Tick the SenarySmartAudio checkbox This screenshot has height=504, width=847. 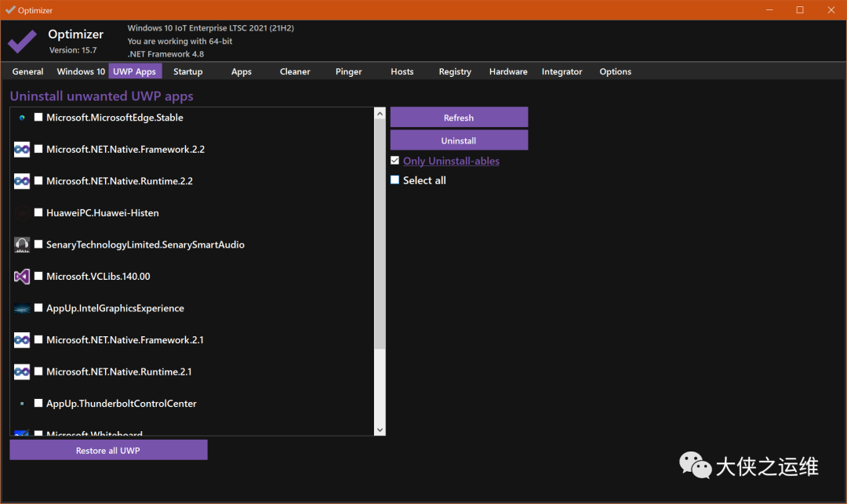[38, 245]
